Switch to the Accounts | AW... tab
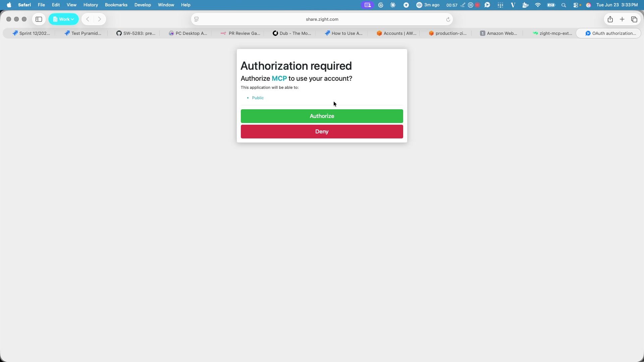 coord(396,33)
